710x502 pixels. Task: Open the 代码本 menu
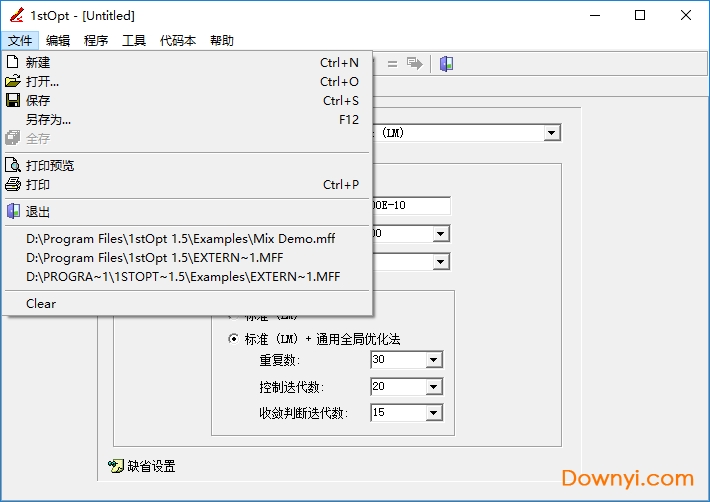(x=177, y=41)
